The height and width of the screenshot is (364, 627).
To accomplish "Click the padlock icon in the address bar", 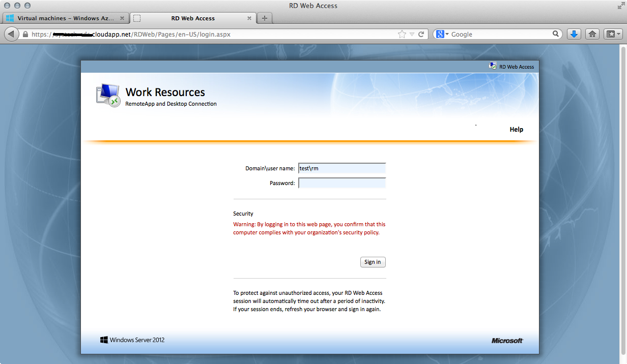I will (x=25, y=35).
